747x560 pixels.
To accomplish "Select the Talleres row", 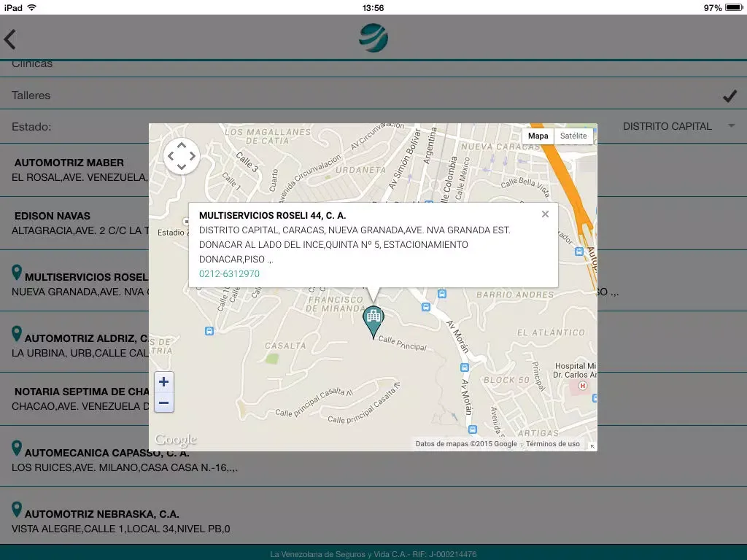I will pos(373,94).
